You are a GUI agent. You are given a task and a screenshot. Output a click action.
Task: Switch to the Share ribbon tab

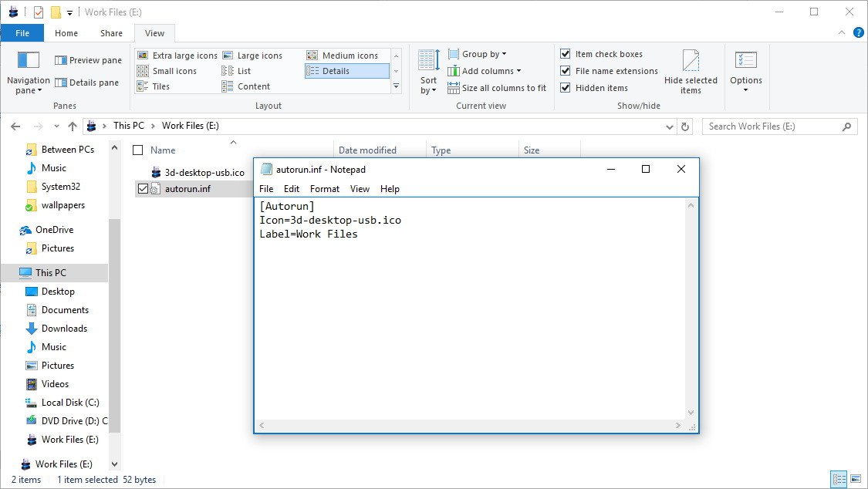(110, 33)
